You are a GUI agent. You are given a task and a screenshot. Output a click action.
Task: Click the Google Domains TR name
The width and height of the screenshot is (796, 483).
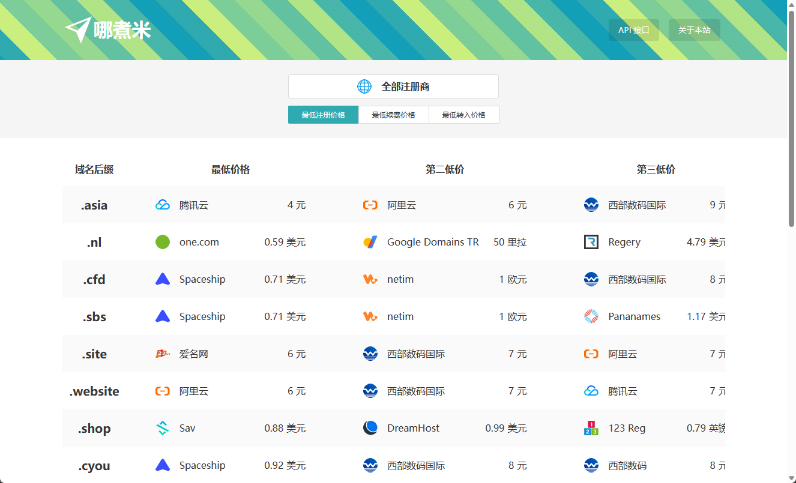click(433, 242)
